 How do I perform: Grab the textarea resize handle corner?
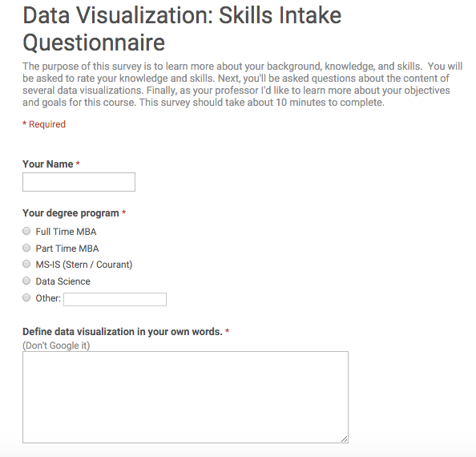point(345,439)
